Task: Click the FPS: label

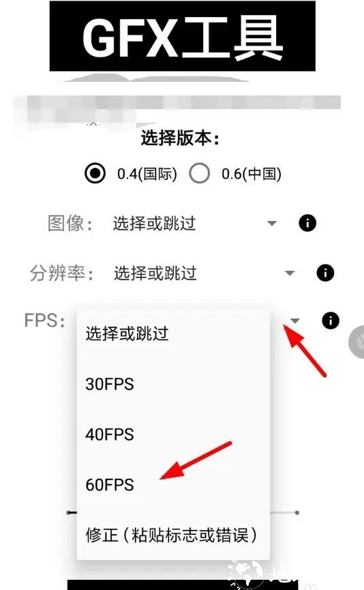Action: pos(44,321)
